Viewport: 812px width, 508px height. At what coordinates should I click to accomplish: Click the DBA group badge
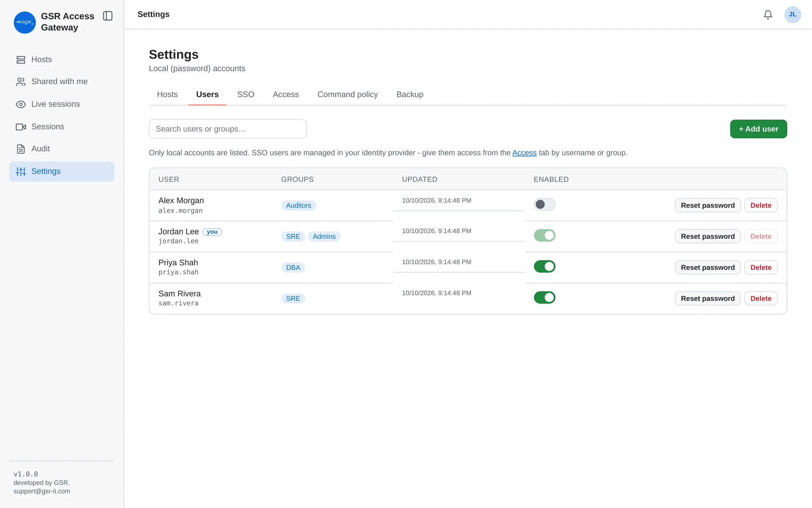coord(293,268)
